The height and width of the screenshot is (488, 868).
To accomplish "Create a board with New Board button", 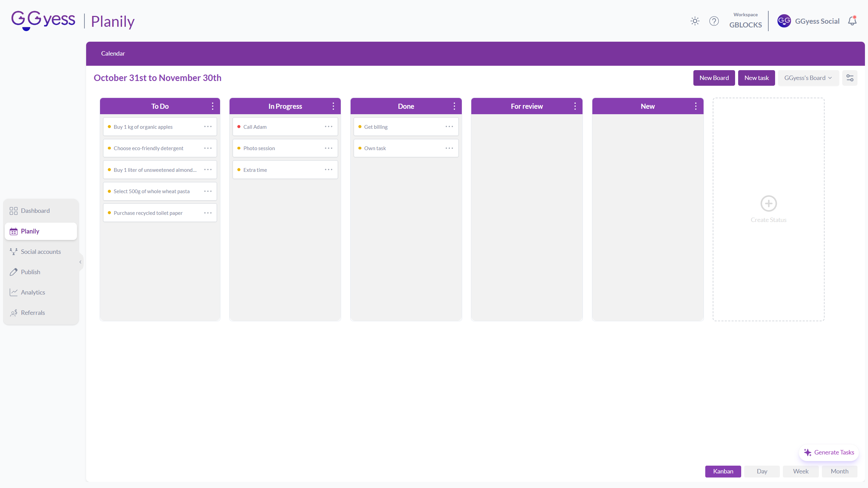I will [x=714, y=78].
